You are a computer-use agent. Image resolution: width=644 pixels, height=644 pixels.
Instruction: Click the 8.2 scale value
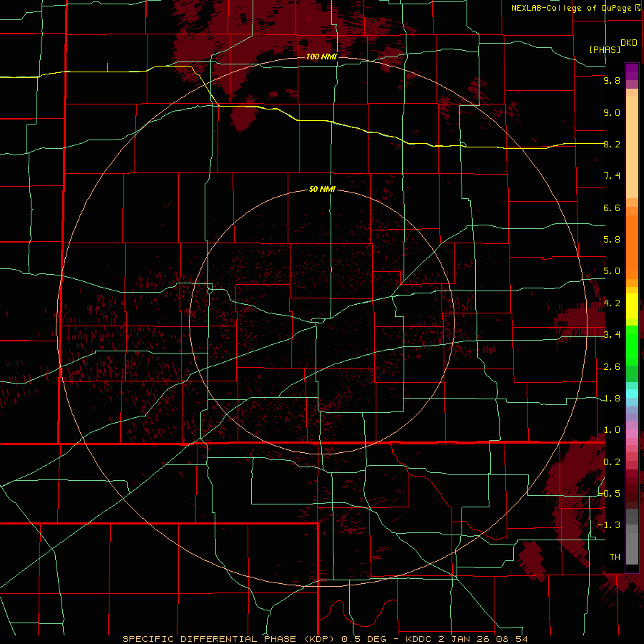(x=612, y=144)
